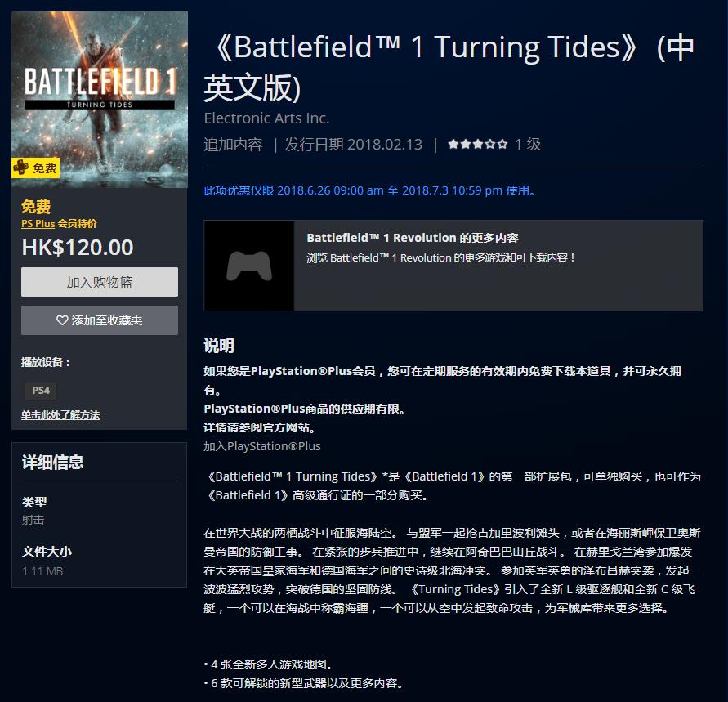Click the 添加至收藏夹 button
The image size is (728, 702).
point(100,320)
